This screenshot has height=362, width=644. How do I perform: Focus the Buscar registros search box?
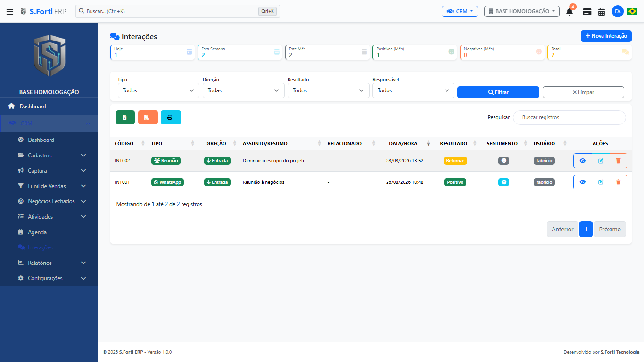point(570,117)
